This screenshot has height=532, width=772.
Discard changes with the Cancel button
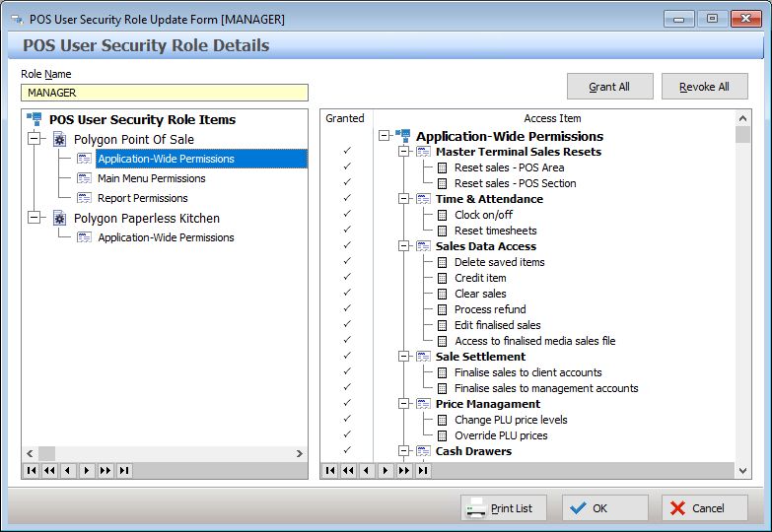tap(705, 508)
